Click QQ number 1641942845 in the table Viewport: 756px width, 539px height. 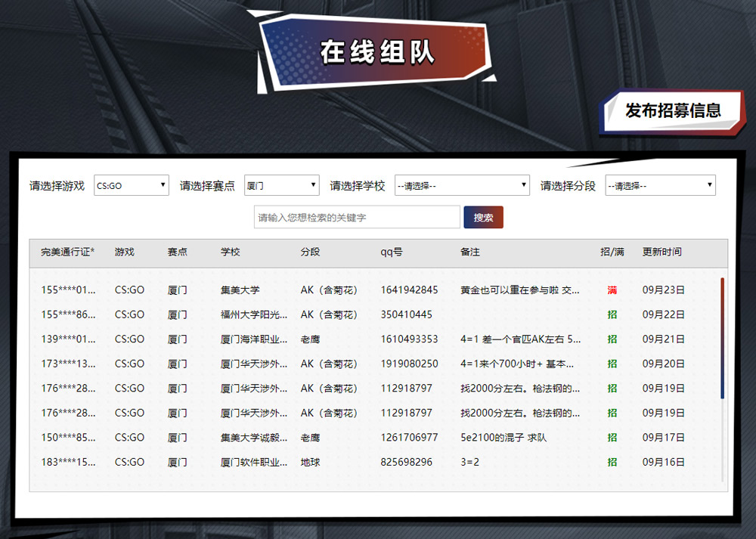410,290
